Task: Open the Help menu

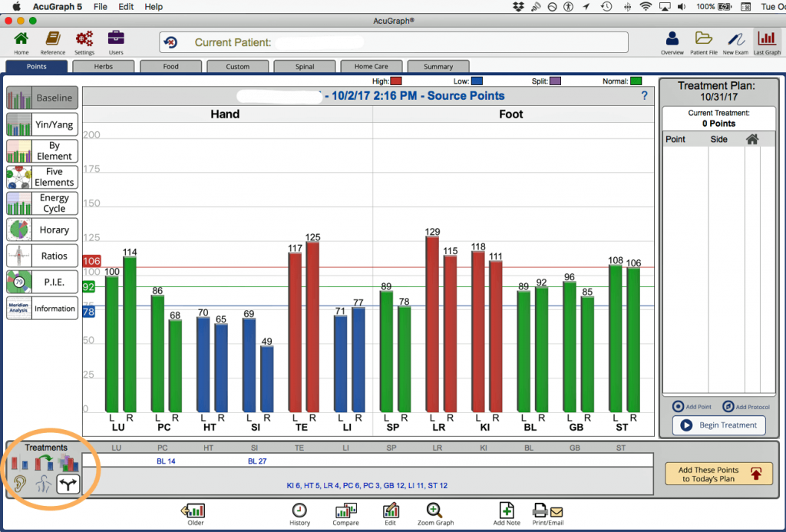Action: pos(154,6)
